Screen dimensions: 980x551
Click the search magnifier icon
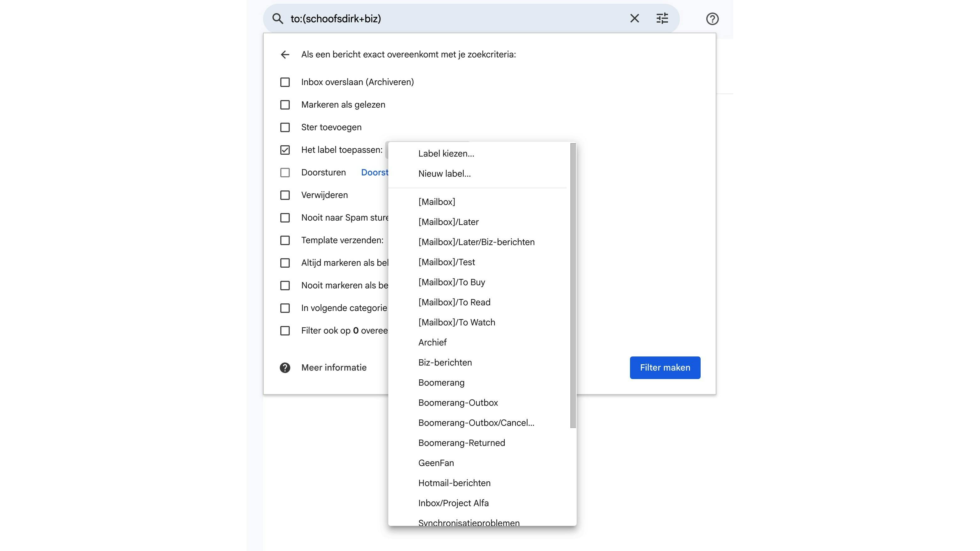[x=278, y=19]
